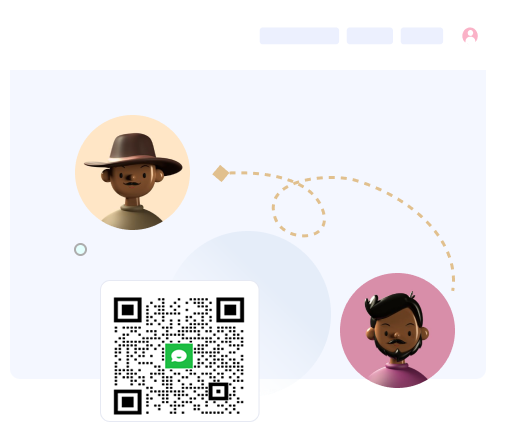Click the magenta sweater of bearded avatar

pyautogui.click(x=398, y=376)
